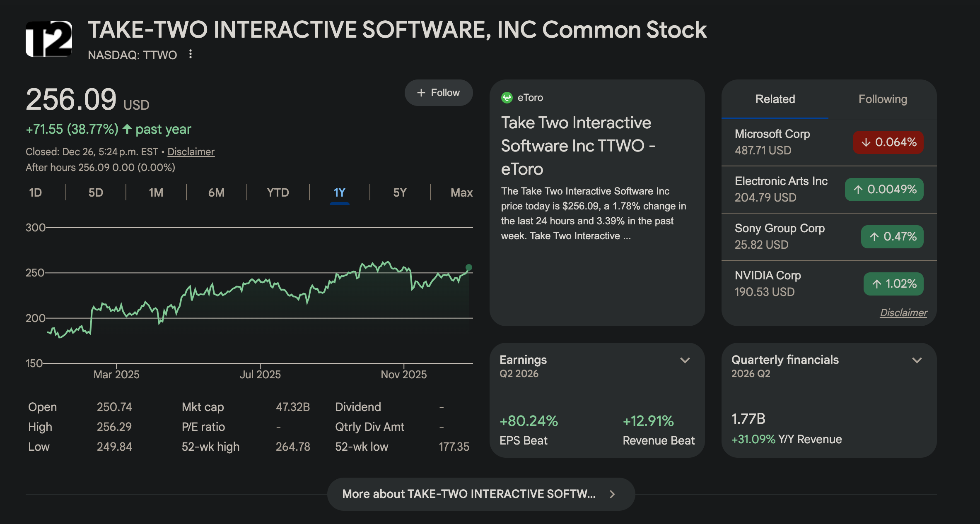Click the eToro green logo icon
The height and width of the screenshot is (524, 980).
click(507, 98)
